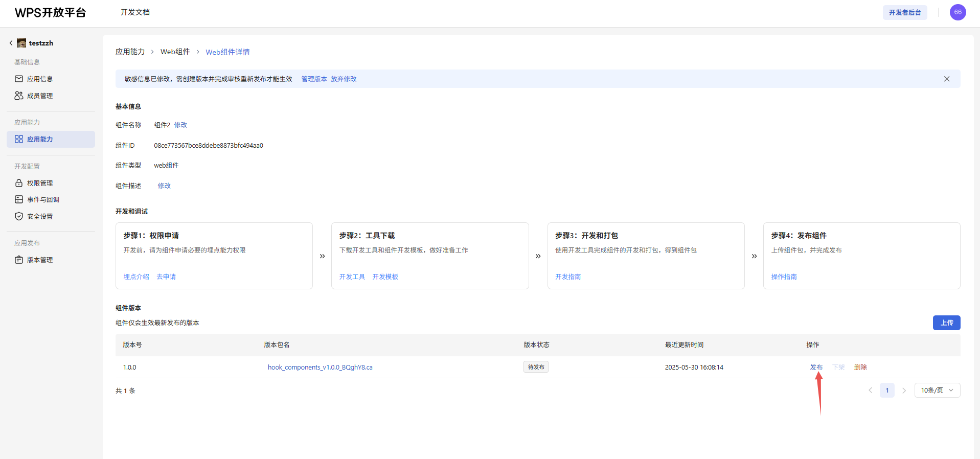
Task: Click 应用能力 breadcrumb link
Action: pos(130,52)
